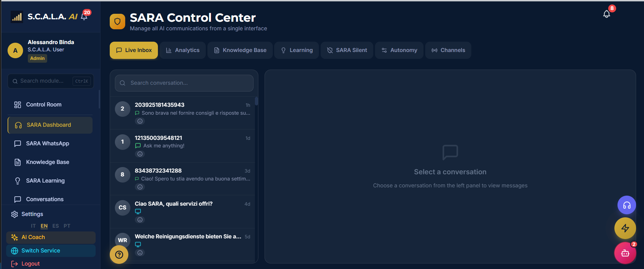Click the CtrlK shortcut hint

click(82, 81)
